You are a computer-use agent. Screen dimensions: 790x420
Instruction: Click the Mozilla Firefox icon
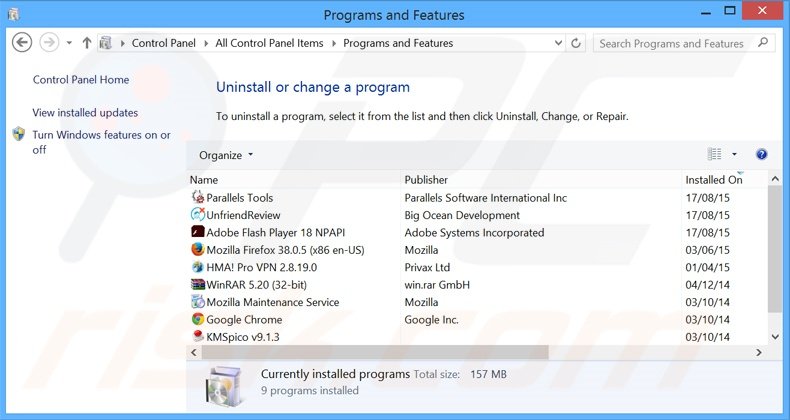(x=198, y=250)
